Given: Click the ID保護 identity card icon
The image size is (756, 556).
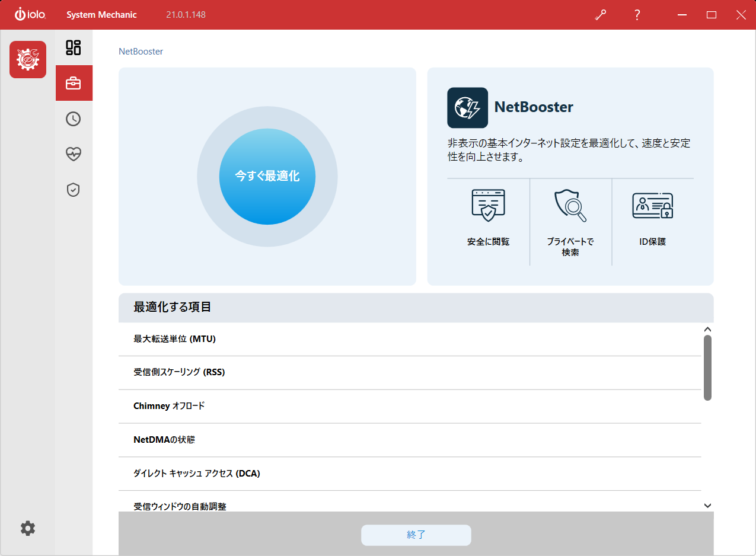Looking at the screenshot, I should [x=652, y=206].
